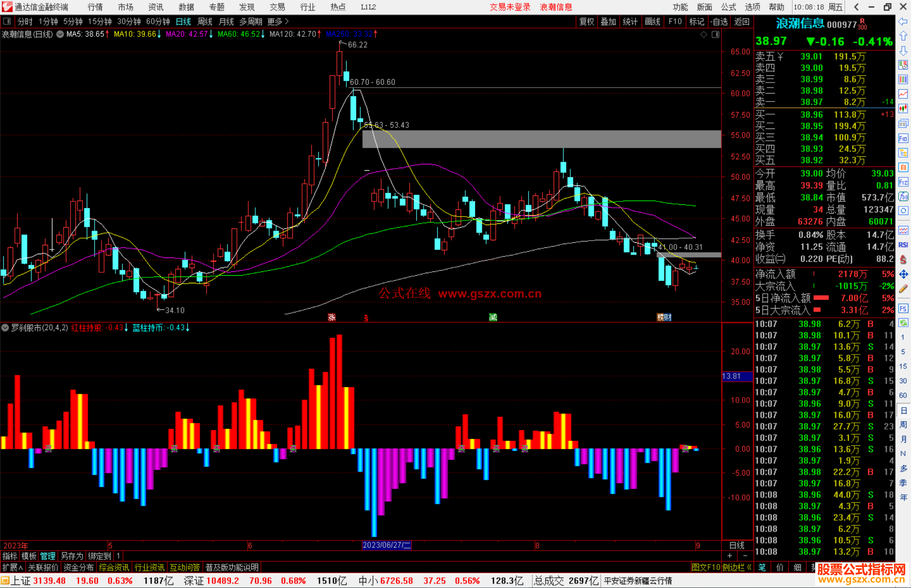Select the pencil drawing tool icon
This screenshot has height=588, width=911.
pos(903,289)
